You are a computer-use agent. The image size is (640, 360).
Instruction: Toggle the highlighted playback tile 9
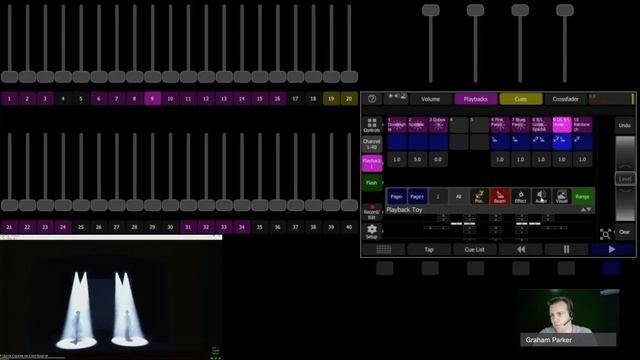coord(562,124)
